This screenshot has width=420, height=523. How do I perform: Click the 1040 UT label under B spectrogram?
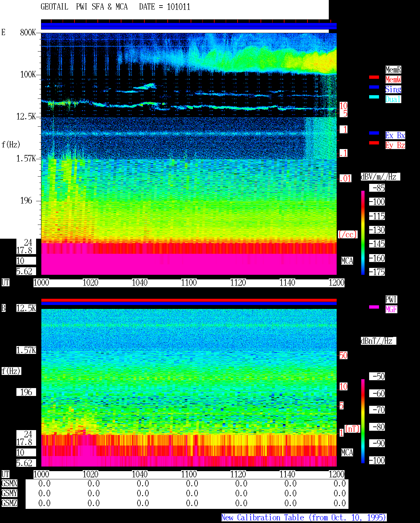(x=140, y=474)
